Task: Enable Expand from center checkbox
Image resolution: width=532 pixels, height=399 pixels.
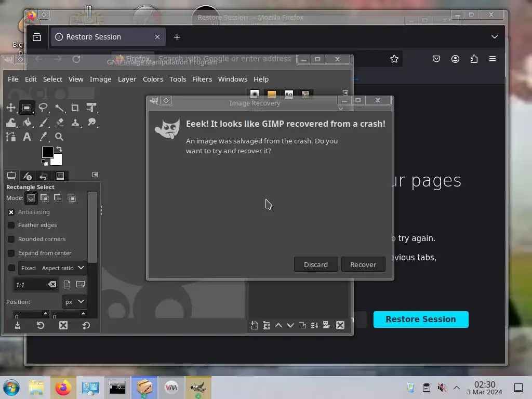Action: [x=11, y=253]
